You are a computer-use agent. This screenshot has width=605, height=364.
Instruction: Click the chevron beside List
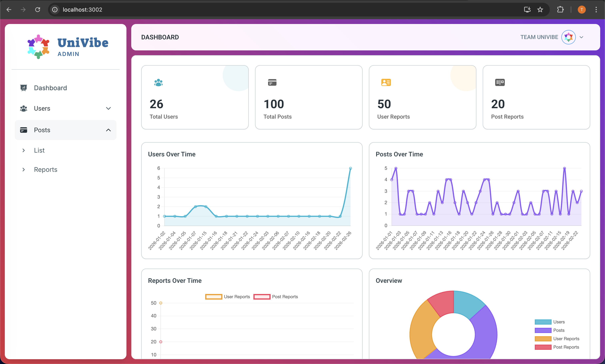tap(24, 150)
